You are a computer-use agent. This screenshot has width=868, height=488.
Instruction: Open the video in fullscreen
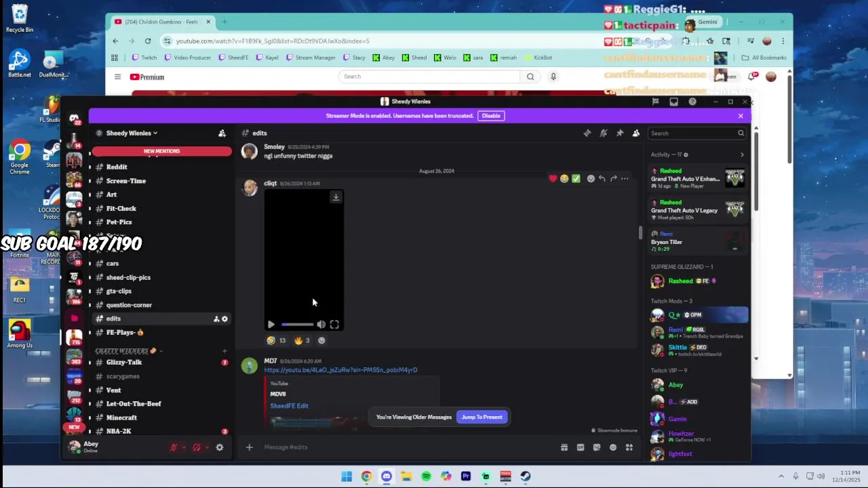(x=334, y=325)
